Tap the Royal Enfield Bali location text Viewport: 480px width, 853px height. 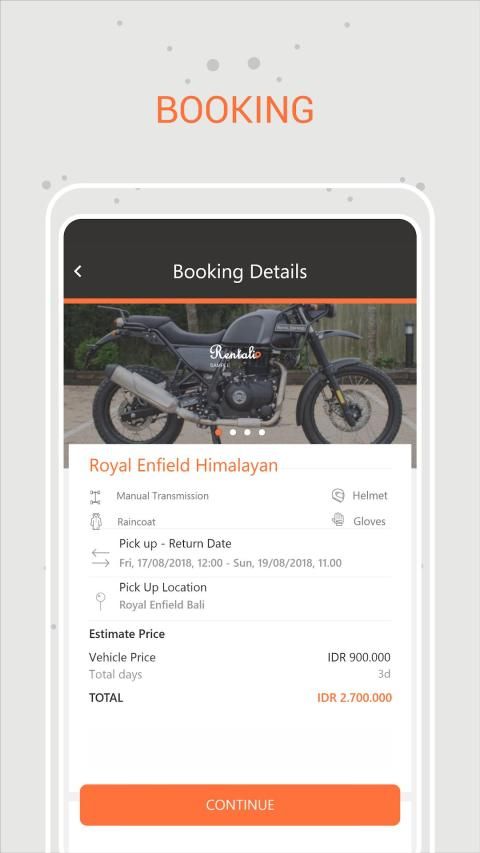coord(162,604)
